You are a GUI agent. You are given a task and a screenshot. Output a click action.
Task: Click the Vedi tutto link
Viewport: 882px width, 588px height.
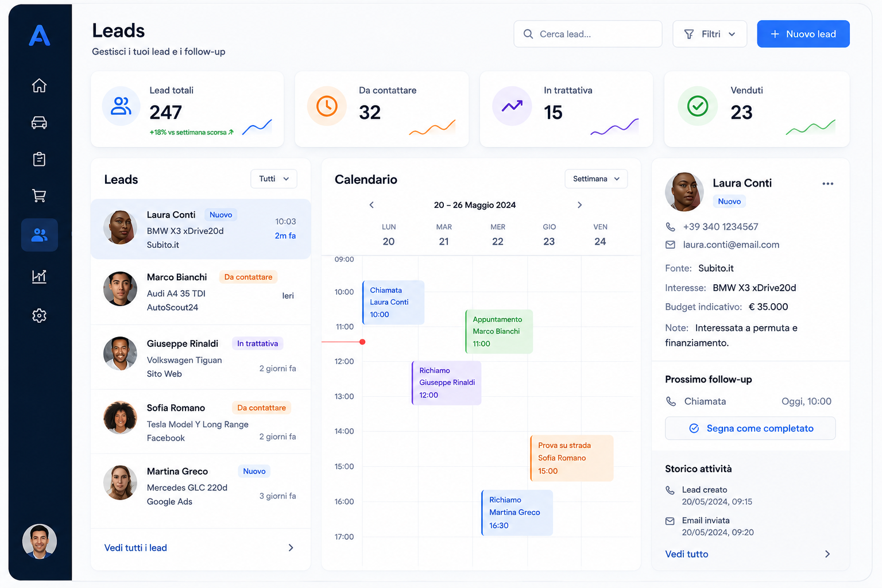(687, 554)
